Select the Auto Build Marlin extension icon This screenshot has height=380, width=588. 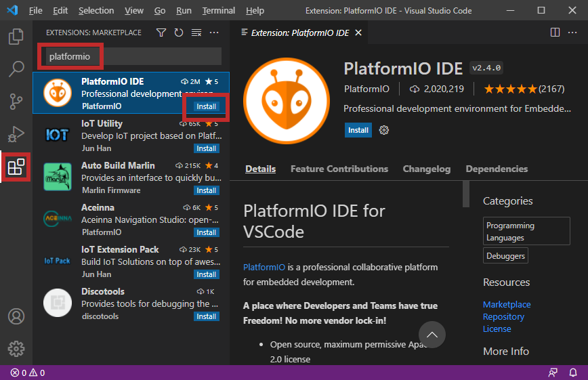[58, 177]
